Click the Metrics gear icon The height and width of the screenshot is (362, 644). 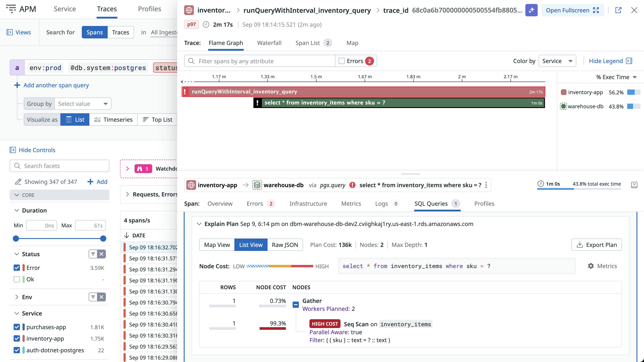tap(591, 266)
